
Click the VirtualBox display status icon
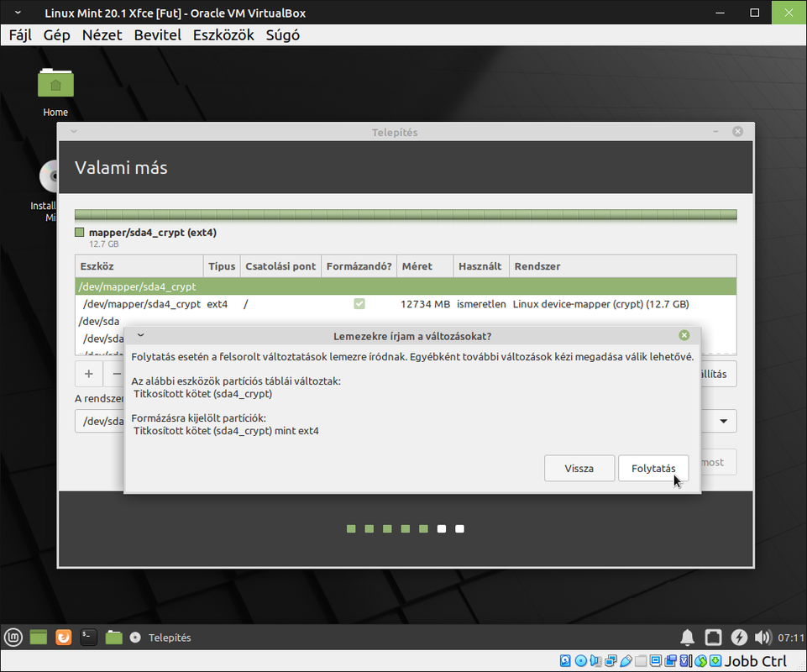click(656, 661)
